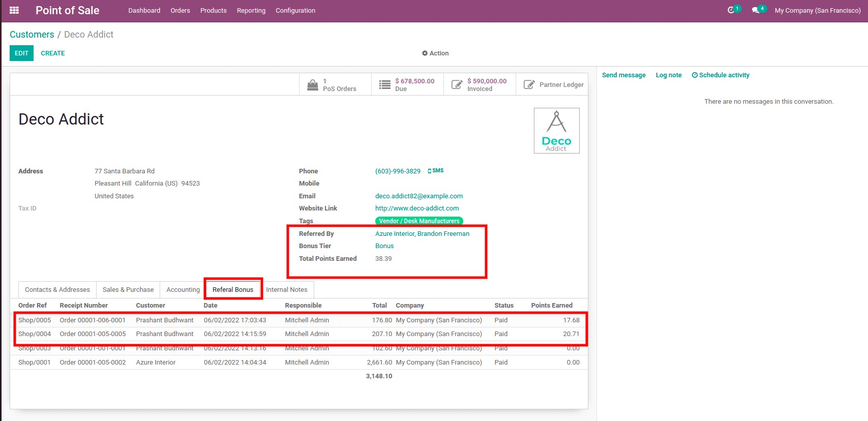Open the deco.addict82@example.com email link

pos(418,196)
